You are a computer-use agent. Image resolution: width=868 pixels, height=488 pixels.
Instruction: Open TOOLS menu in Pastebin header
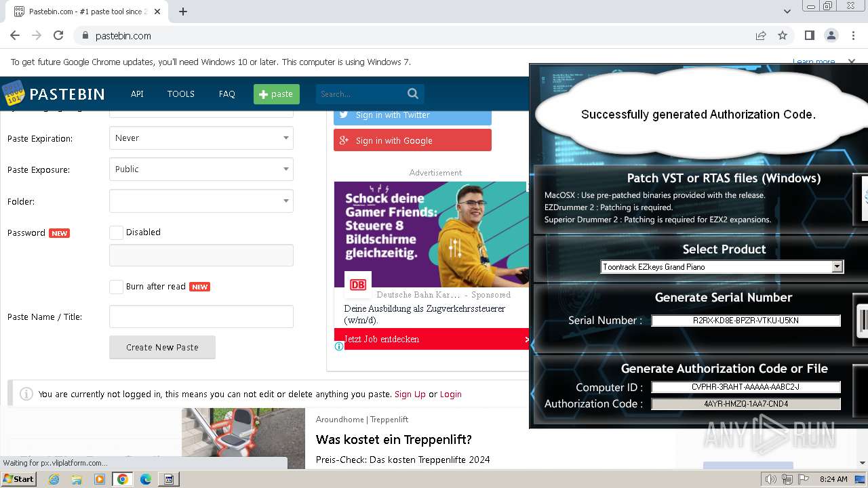pos(181,94)
